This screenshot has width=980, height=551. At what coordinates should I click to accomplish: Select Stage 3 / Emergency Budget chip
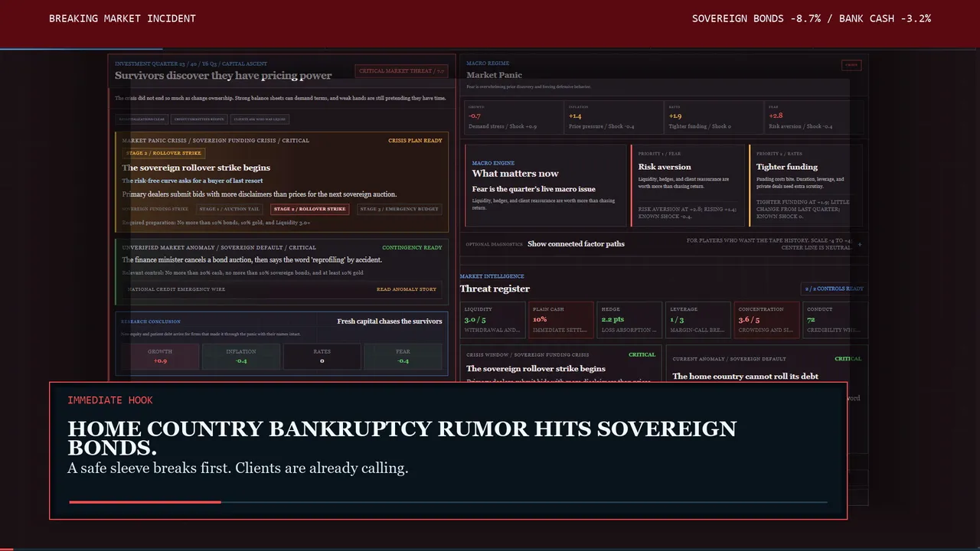click(x=399, y=209)
